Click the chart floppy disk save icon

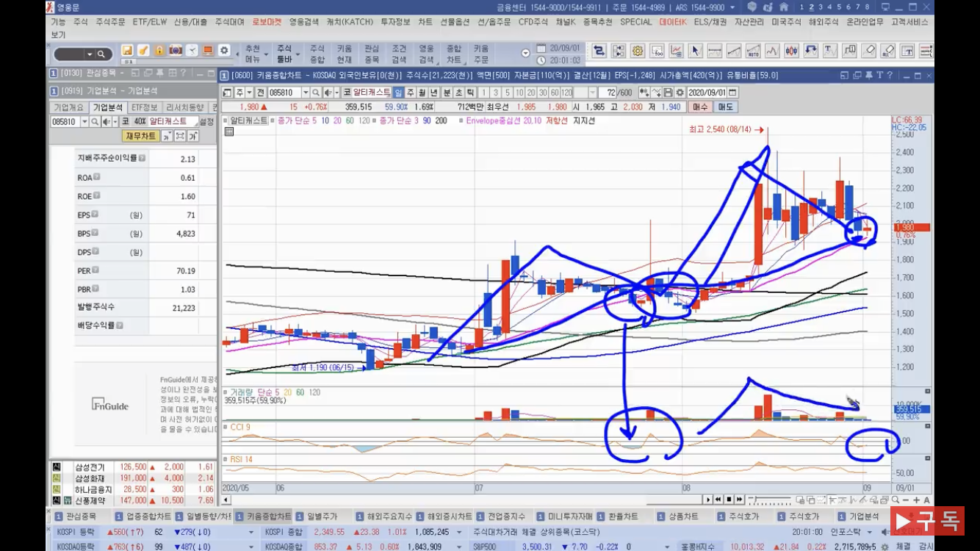668,93
